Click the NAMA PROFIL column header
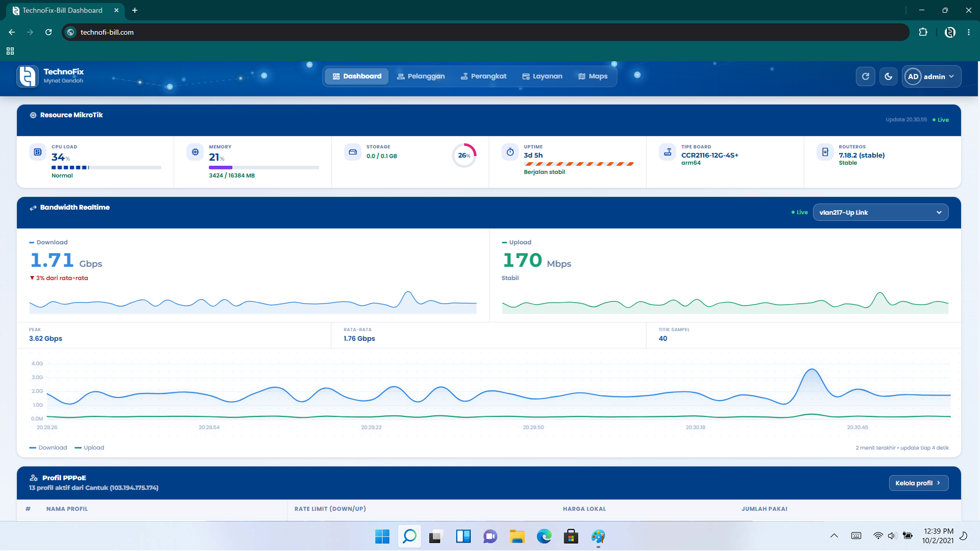980x551 pixels. pyautogui.click(x=67, y=509)
